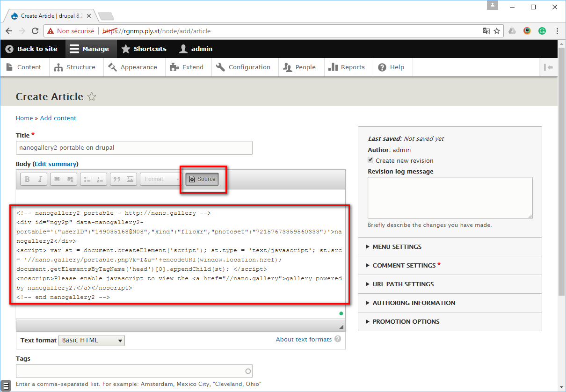Insert a numbered list in editor
The height and width of the screenshot is (392, 566).
pyautogui.click(x=100, y=179)
